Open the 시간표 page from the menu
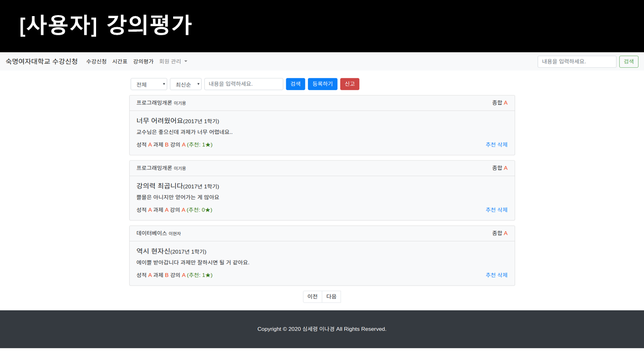The image size is (644, 362). point(119,61)
